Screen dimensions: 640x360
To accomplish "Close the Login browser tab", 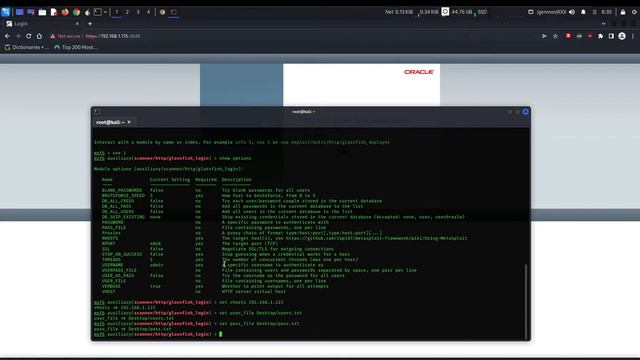I will [77, 24].
